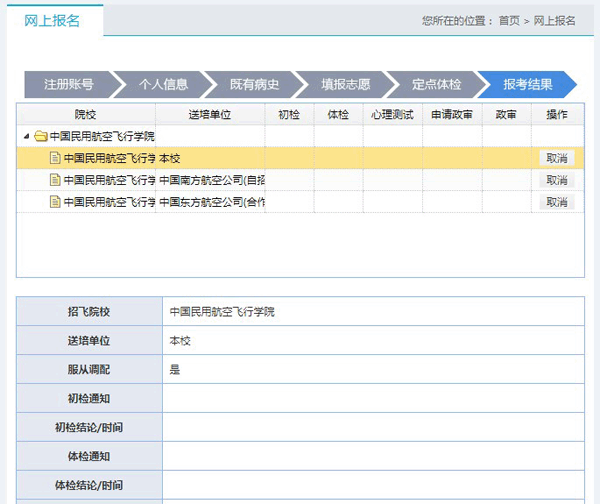Select the 报考结果 step
The image size is (600, 504).
tap(527, 85)
